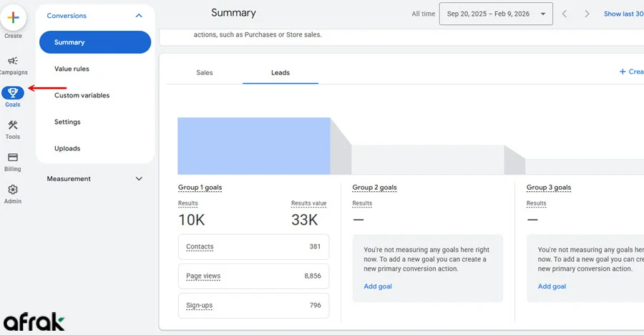This screenshot has height=335, width=644.
Task: Click Show last 30 days link
Action: pyautogui.click(x=623, y=14)
